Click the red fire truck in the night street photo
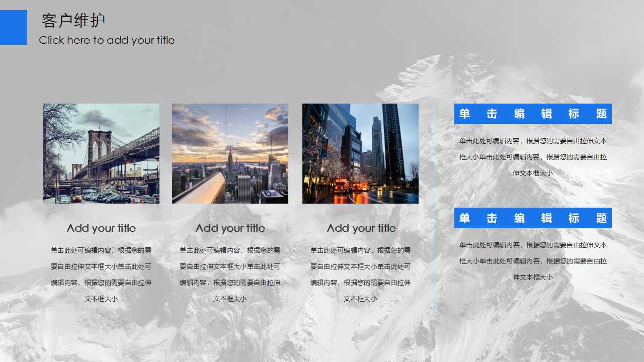Image resolution: width=644 pixels, height=362 pixels. [x=342, y=186]
